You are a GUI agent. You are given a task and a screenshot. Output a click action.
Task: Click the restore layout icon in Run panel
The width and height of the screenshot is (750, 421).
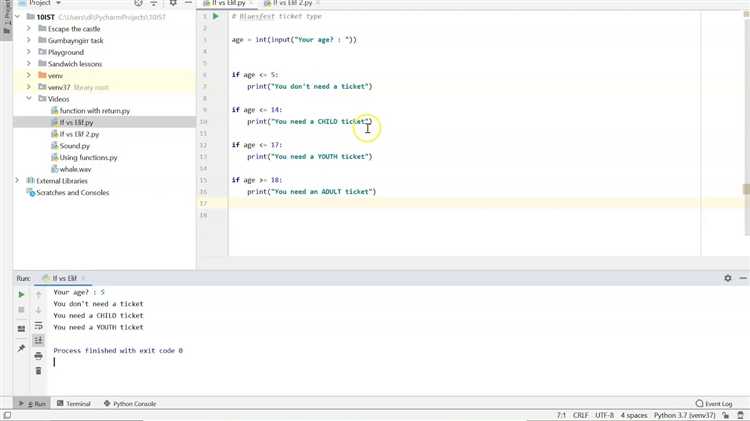21,329
